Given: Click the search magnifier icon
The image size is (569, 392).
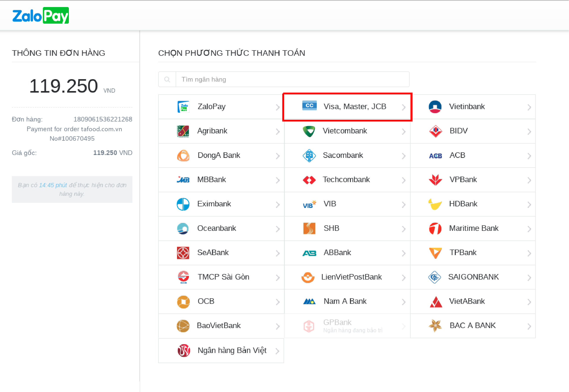Looking at the screenshot, I should click(x=167, y=79).
